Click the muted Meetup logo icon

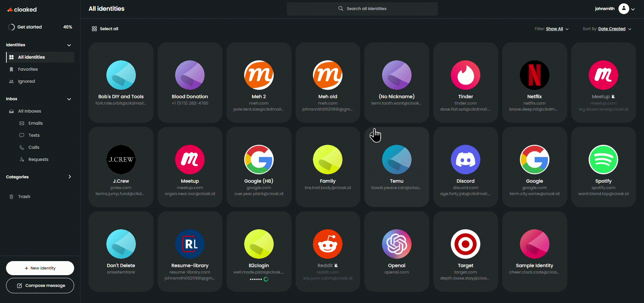[x=603, y=75]
